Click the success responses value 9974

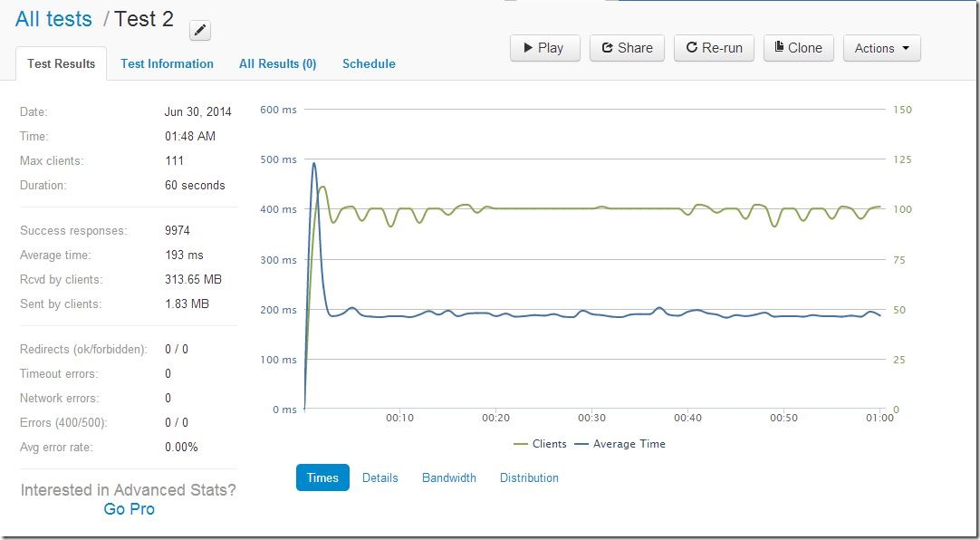pyautogui.click(x=178, y=231)
